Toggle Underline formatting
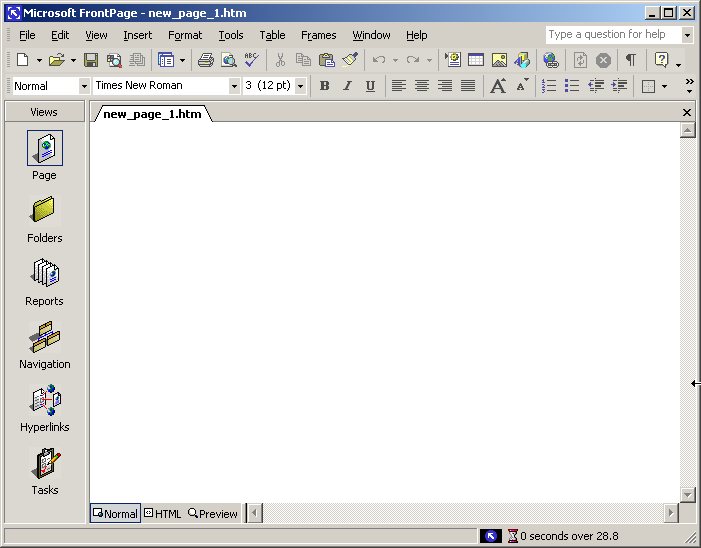 click(370, 85)
